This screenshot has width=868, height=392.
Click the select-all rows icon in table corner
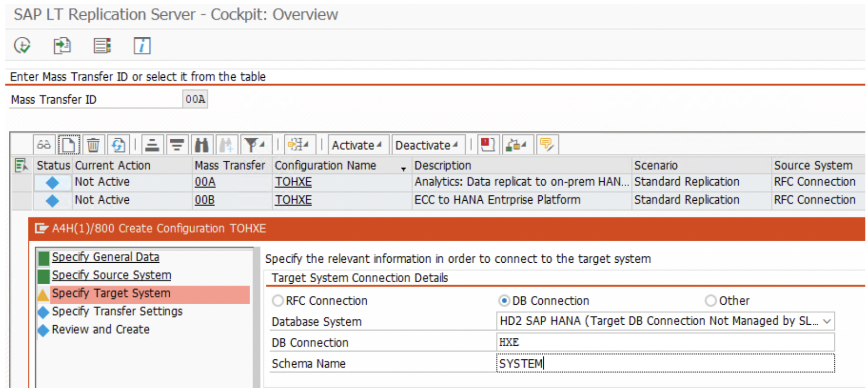click(22, 166)
